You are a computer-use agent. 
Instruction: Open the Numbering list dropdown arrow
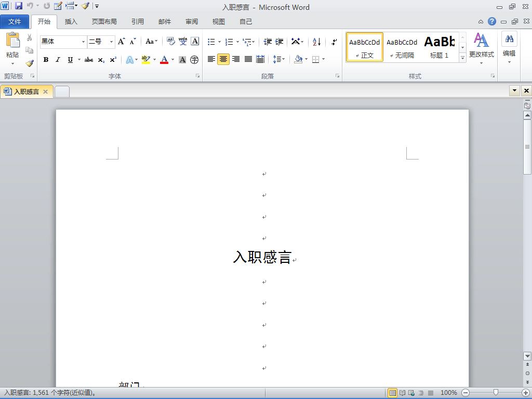point(237,42)
